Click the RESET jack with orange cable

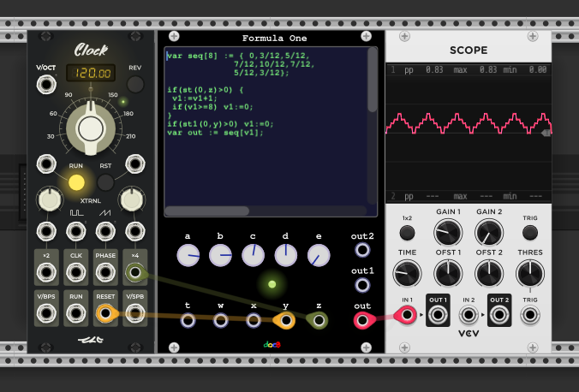pyautogui.click(x=105, y=313)
